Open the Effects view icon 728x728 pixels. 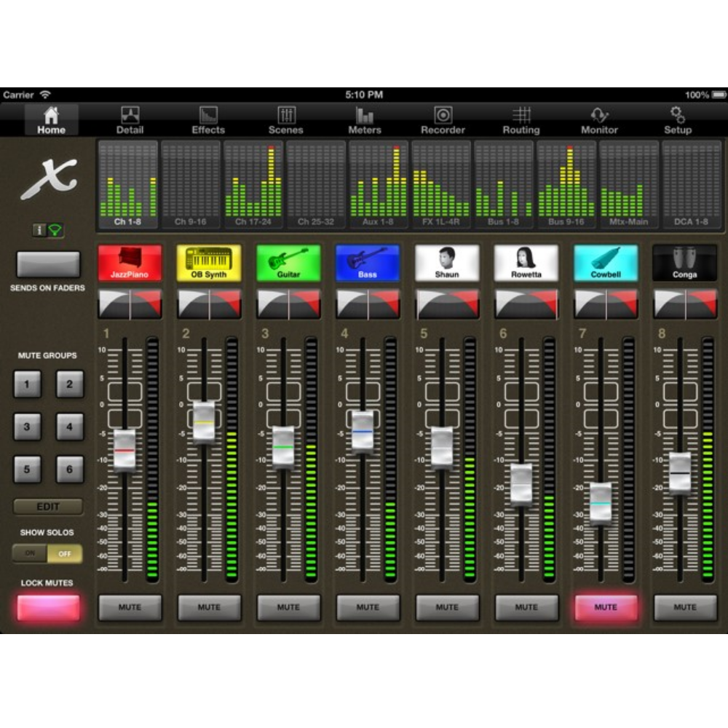coord(208,116)
